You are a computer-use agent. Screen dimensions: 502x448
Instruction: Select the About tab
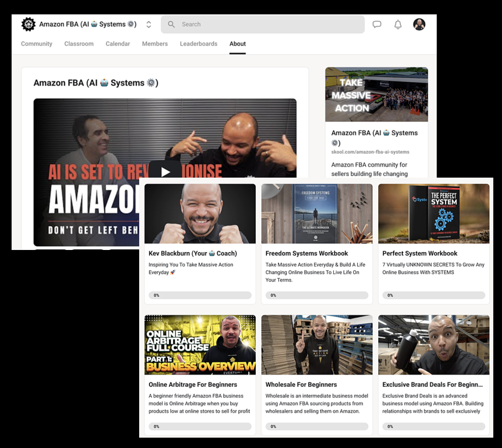tap(238, 44)
